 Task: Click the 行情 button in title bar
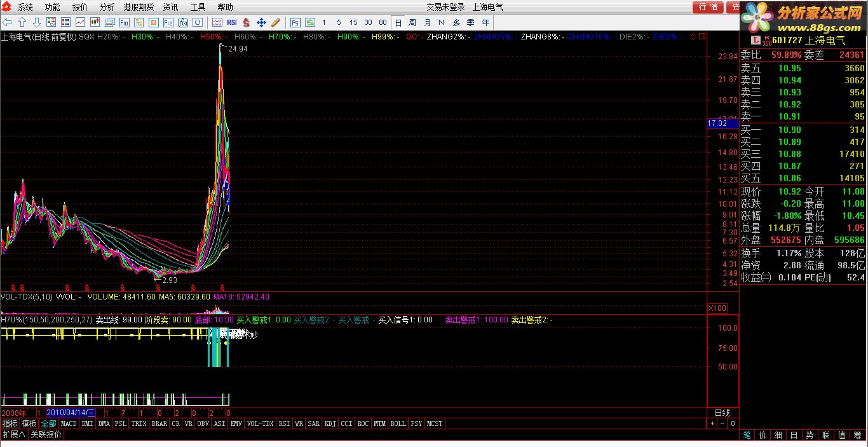pyautogui.click(x=709, y=7)
